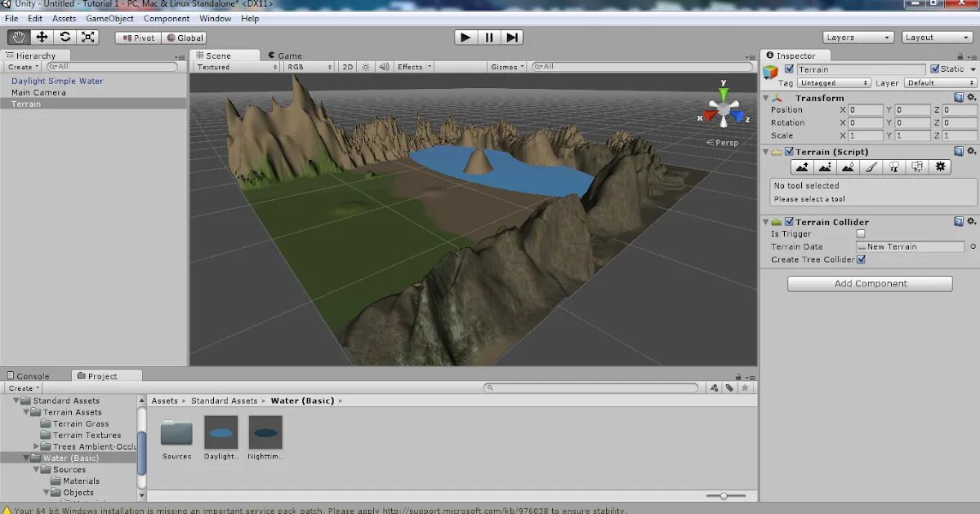Image resolution: width=980 pixels, height=514 pixels.
Task: Select the Paint Texture brush tool
Action: 871,166
